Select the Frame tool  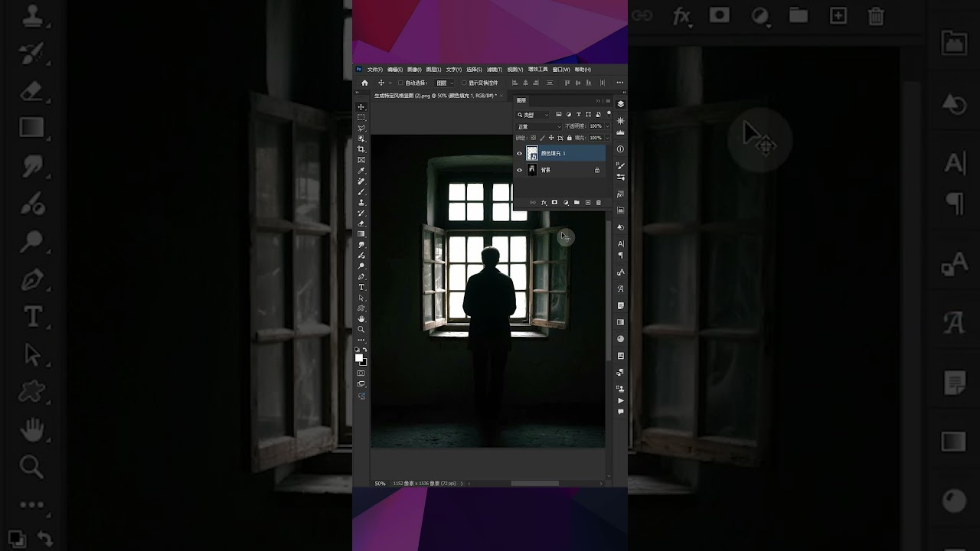361,160
